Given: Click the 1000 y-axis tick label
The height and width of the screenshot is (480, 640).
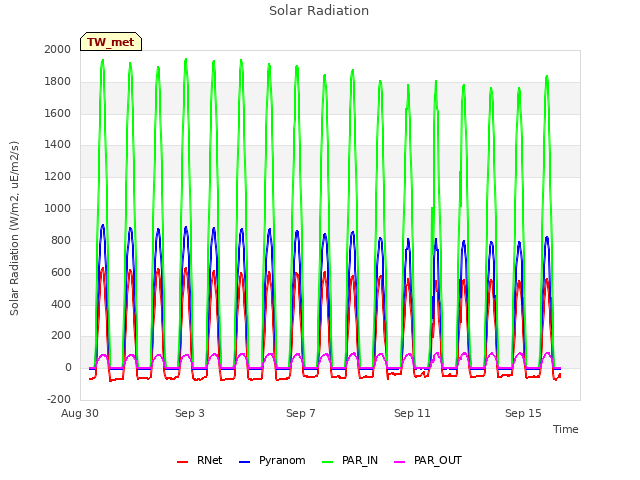Looking at the screenshot, I should click(x=58, y=209).
